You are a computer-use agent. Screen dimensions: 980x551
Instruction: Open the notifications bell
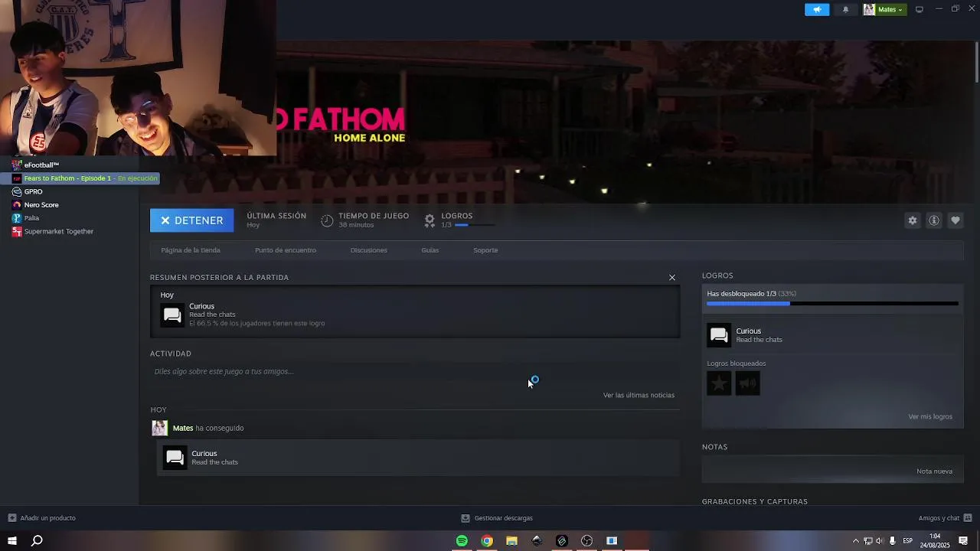tap(846, 9)
